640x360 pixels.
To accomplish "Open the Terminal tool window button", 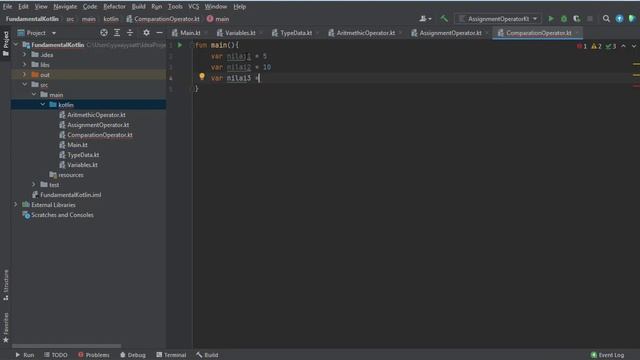I will [171, 355].
